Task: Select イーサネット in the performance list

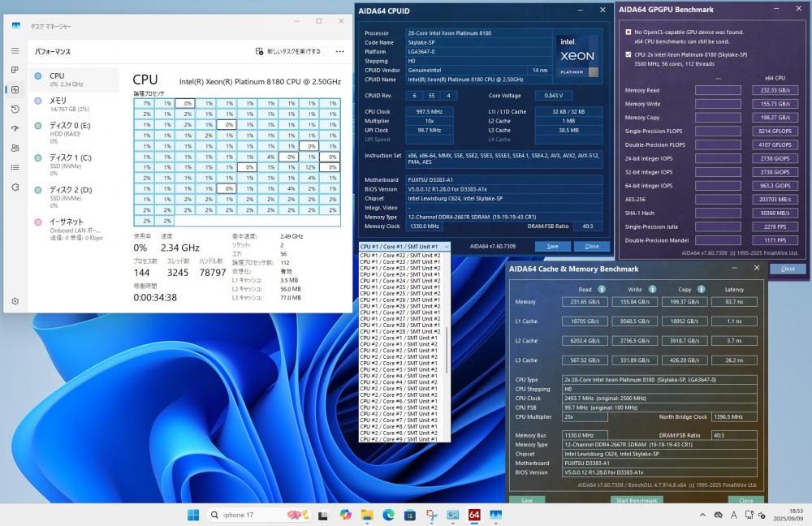Action: pos(75,229)
